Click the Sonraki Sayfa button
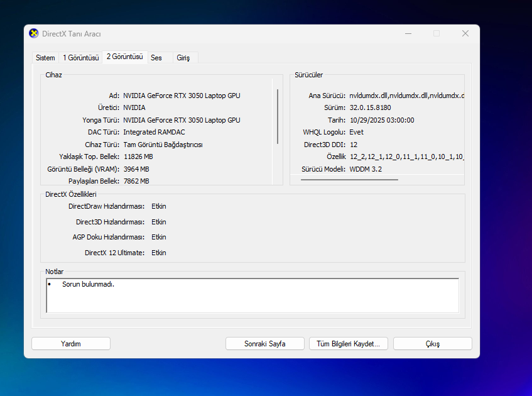532x396 pixels. pyautogui.click(x=264, y=344)
